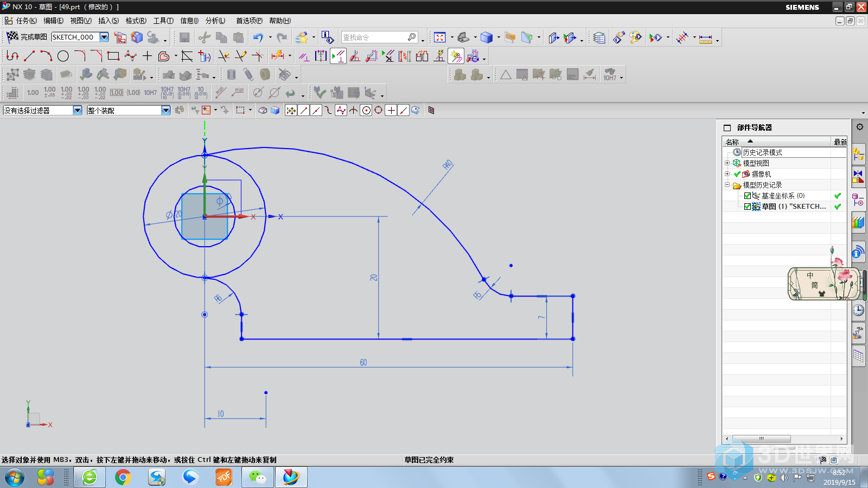Select the Circle sketch tool
The image size is (868, 488).
coord(63,56)
